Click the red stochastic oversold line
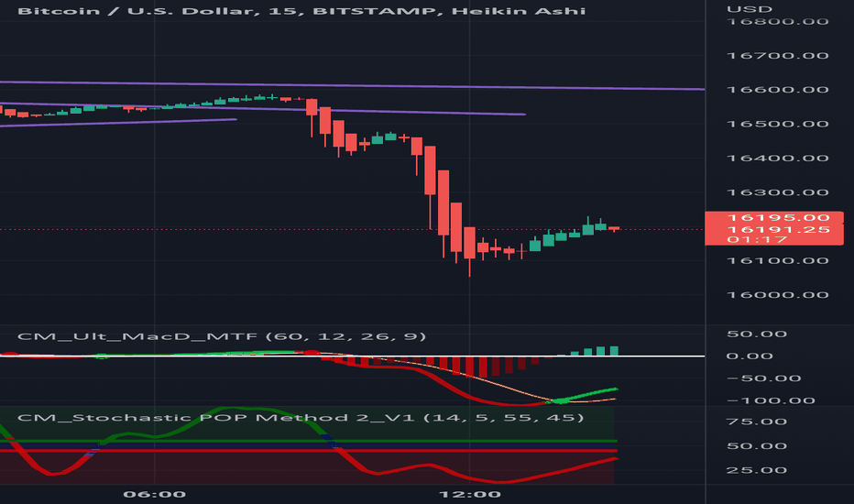The height and width of the screenshot is (504, 854). [x=308, y=451]
